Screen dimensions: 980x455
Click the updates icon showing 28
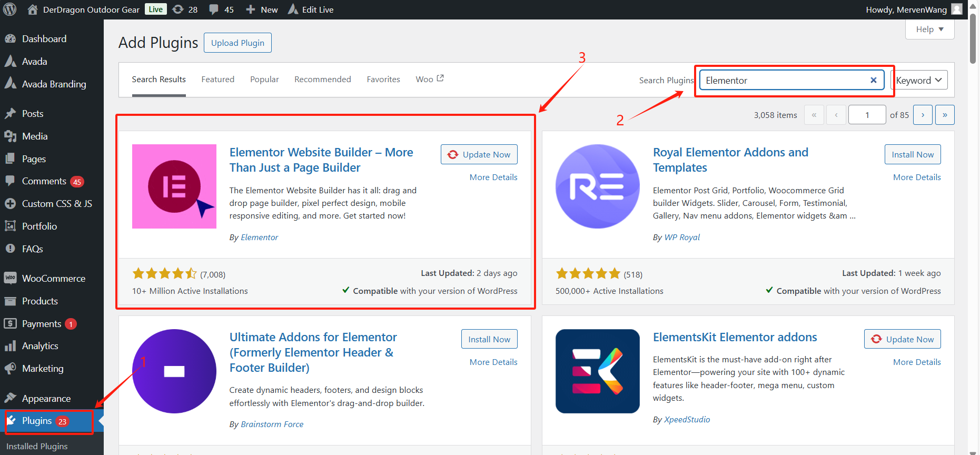point(179,9)
